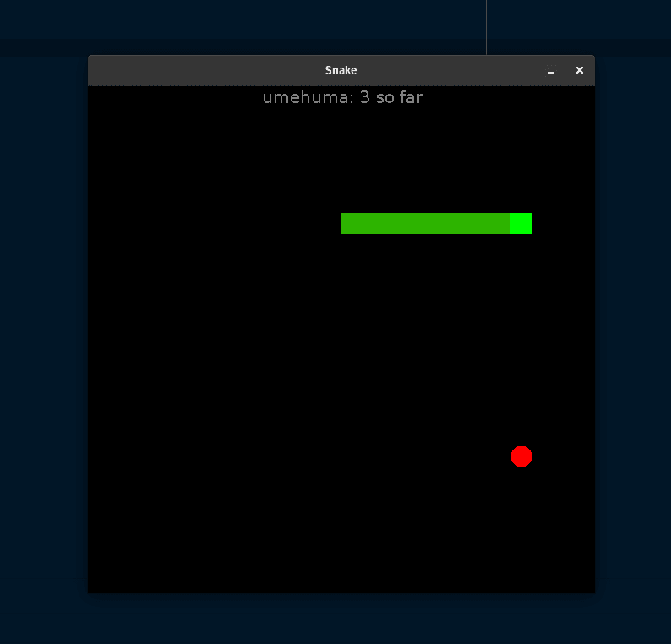This screenshot has width=671, height=644.
Task: Close the Snake window
Action: click(x=580, y=70)
